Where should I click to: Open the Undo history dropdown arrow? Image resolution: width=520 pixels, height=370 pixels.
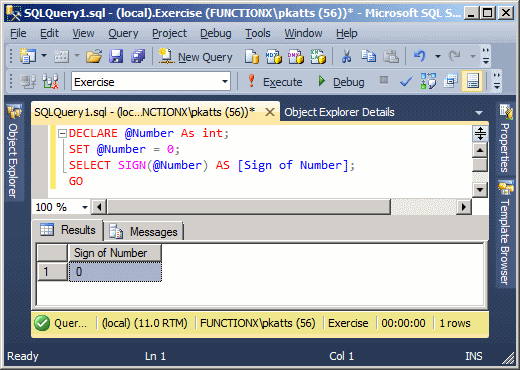(438, 56)
